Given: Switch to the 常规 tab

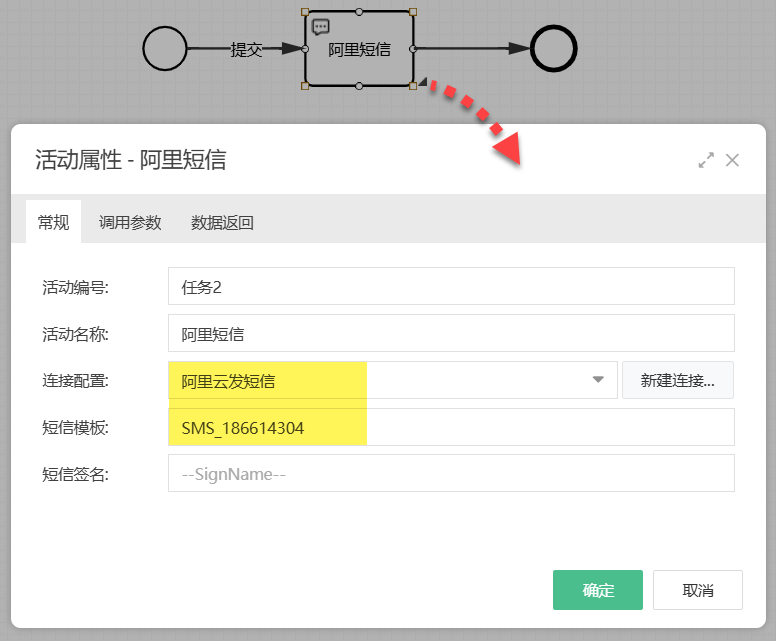Looking at the screenshot, I should tap(53, 222).
